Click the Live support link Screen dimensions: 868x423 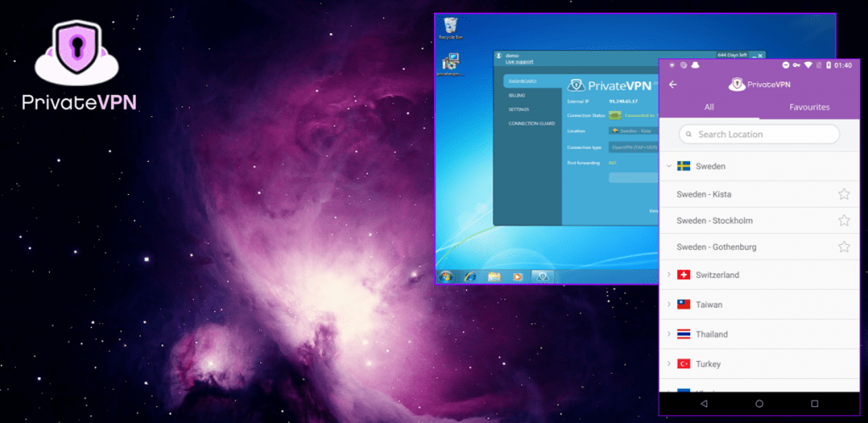[520, 62]
